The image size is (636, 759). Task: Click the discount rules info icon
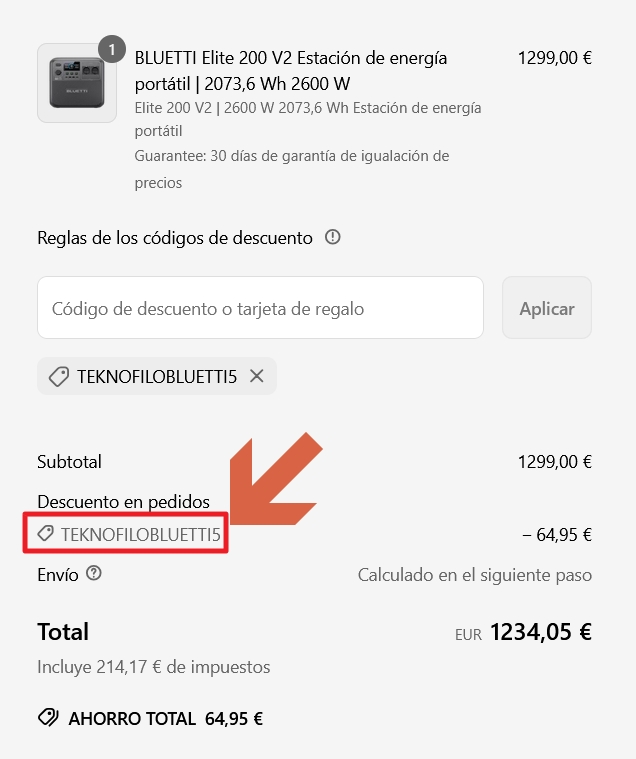coord(333,237)
